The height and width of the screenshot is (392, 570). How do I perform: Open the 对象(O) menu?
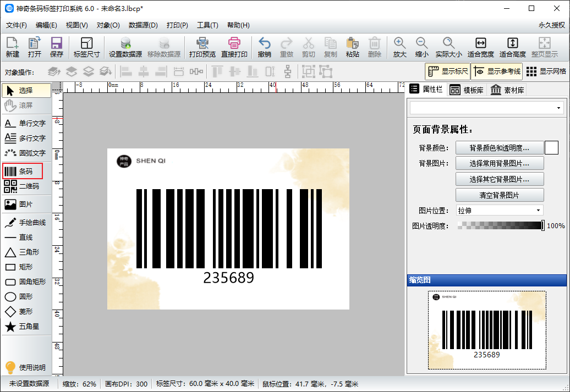pyautogui.click(x=108, y=25)
